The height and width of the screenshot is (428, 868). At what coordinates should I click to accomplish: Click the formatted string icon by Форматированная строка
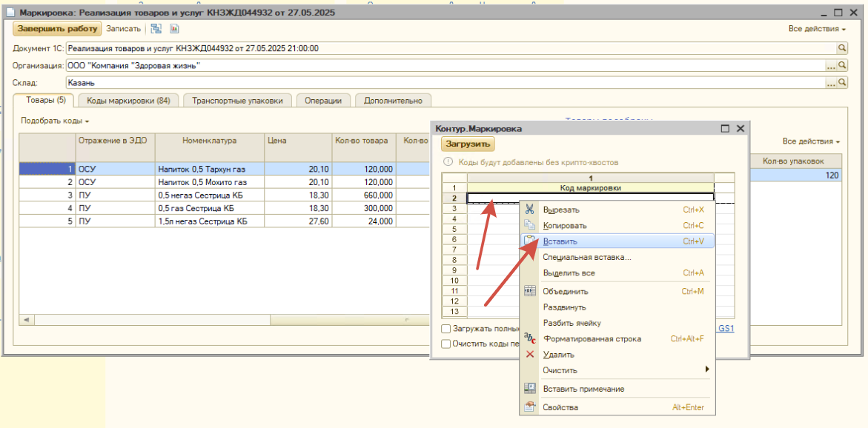[530, 338]
